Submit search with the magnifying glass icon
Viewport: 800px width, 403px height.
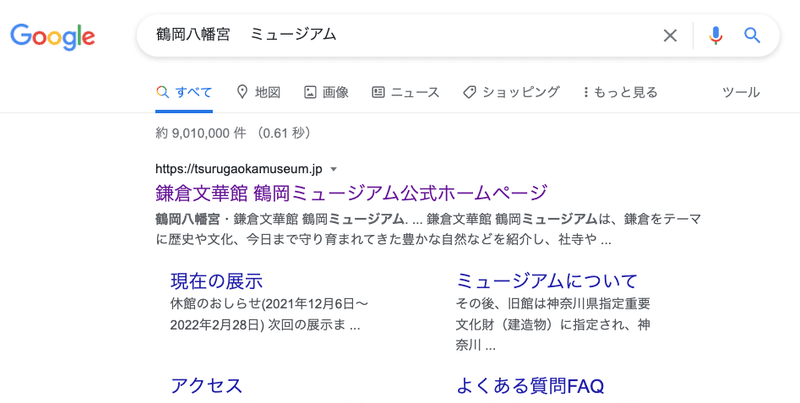tap(752, 35)
